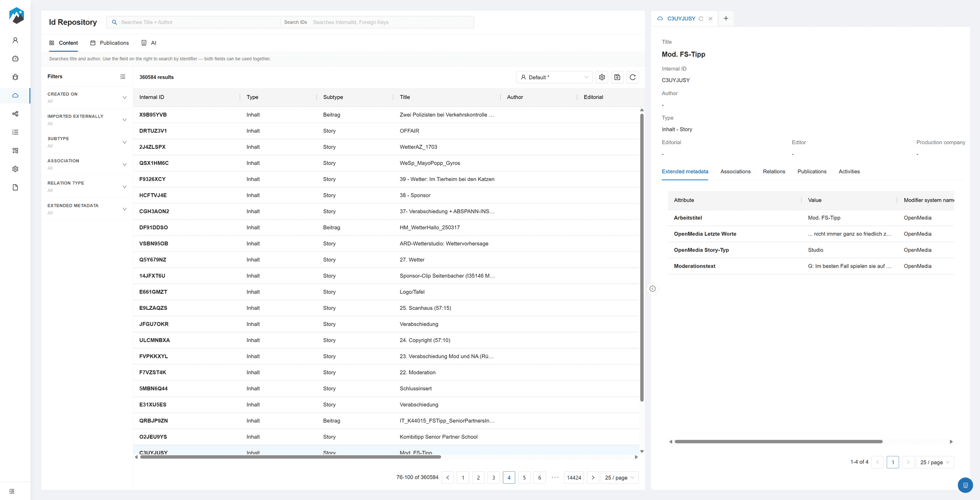This screenshot has width=980, height=500.
Task: Go to previous results page
Action: (x=448, y=477)
